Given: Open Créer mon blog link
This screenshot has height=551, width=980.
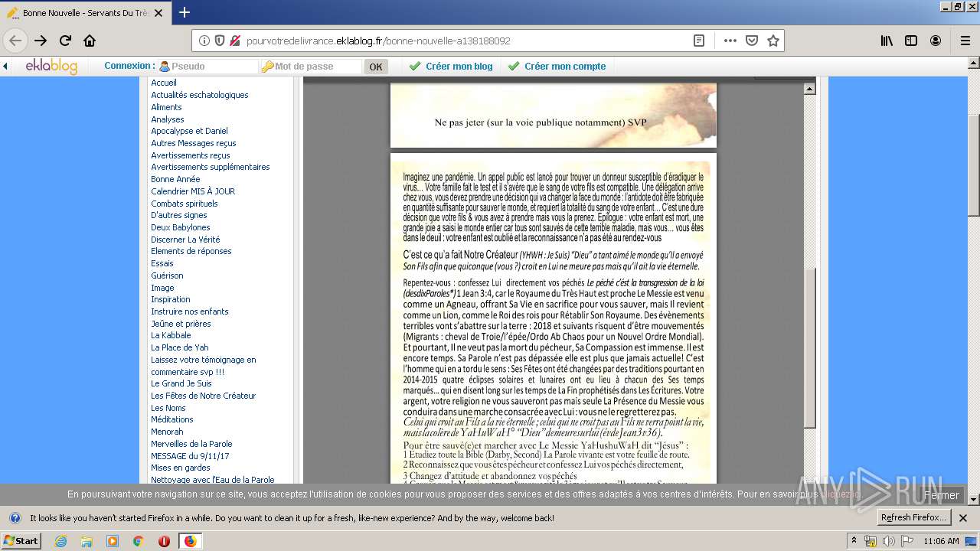Looking at the screenshot, I should (x=459, y=67).
